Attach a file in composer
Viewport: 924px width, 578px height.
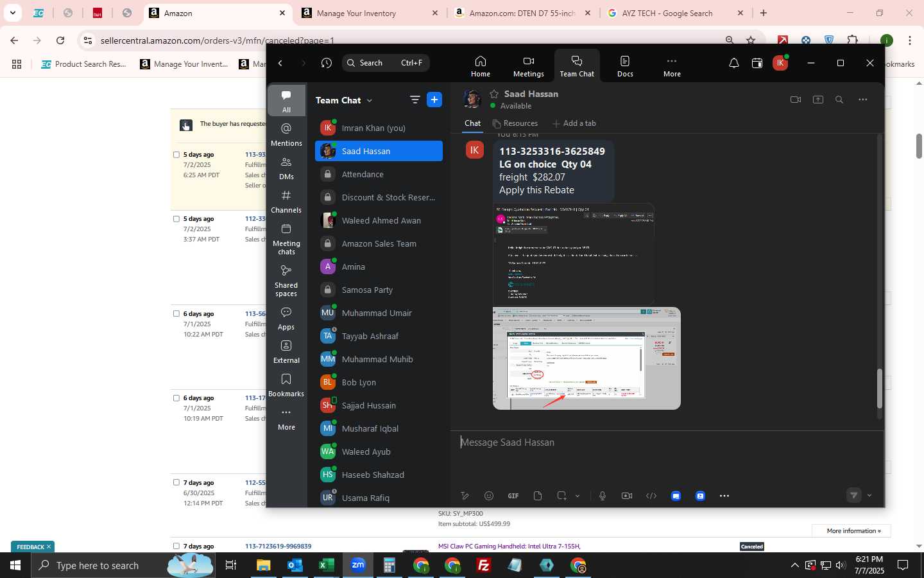[x=538, y=496]
